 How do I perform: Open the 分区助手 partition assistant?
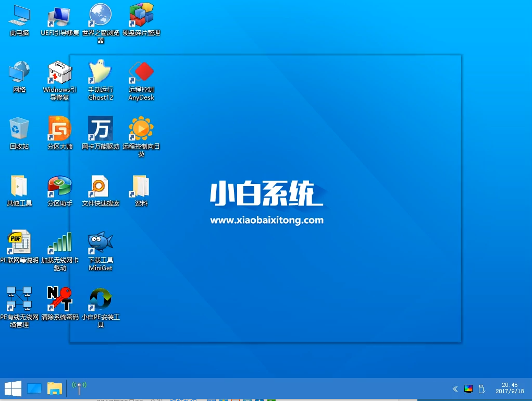(x=59, y=186)
